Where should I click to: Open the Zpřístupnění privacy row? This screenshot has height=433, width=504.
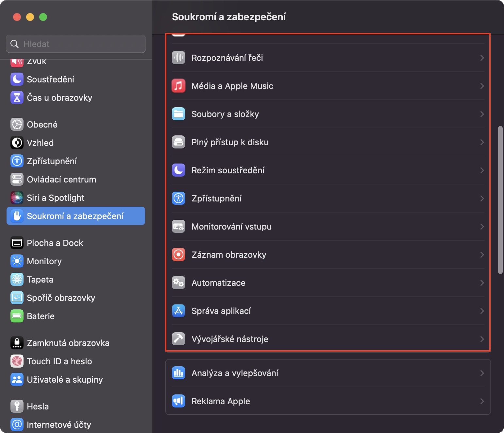pyautogui.click(x=216, y=199)
